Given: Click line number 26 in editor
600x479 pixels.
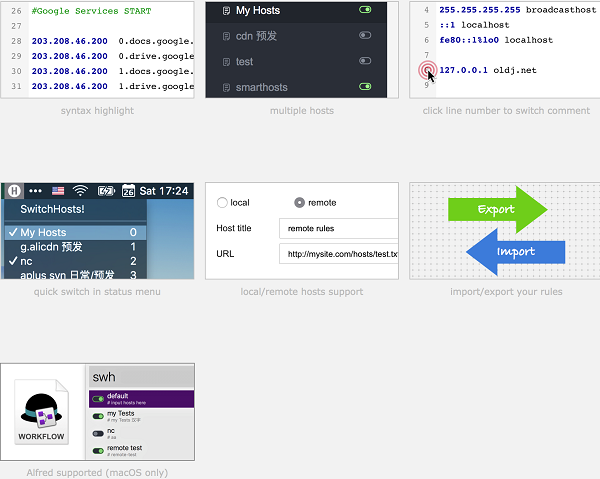Looking at the screenshot, I should (x=16, y=11).
